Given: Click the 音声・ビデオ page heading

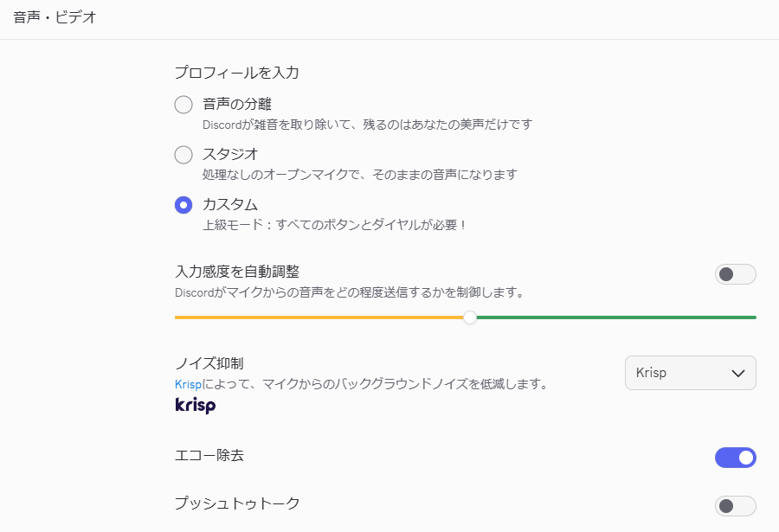Looking at the screenshot, I should click(x=55, y=17).
